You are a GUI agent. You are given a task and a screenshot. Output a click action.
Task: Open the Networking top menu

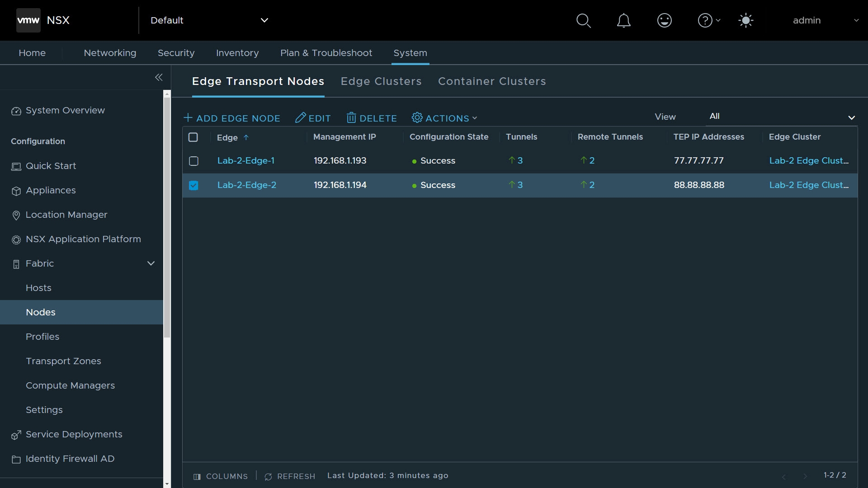click(x=110, y=53)
